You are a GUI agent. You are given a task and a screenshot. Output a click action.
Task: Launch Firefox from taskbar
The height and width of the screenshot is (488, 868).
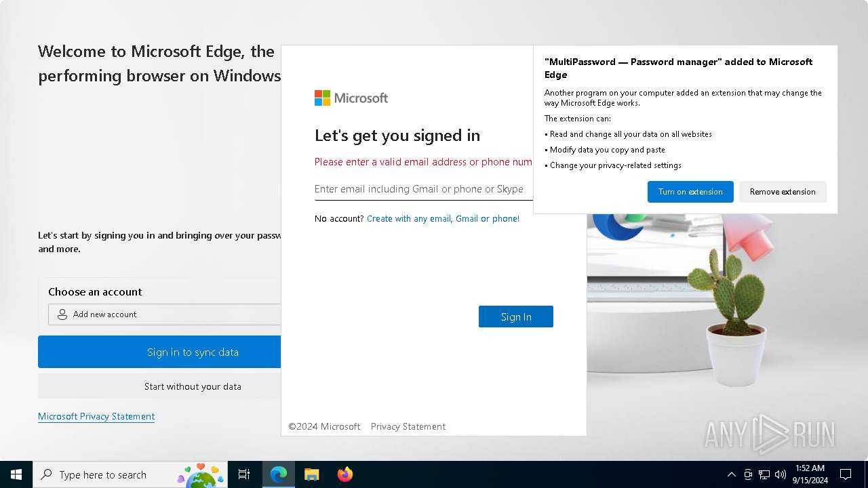(x=345, y=474)
